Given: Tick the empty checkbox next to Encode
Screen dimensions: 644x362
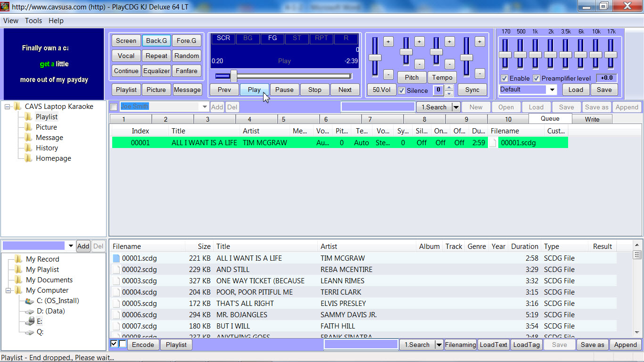Looking at the screenshot, I should (123, 344).
